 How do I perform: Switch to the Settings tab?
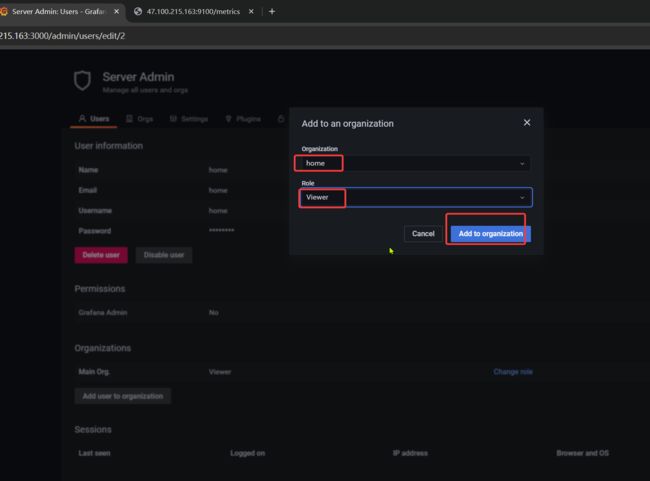tap(189, 119)
